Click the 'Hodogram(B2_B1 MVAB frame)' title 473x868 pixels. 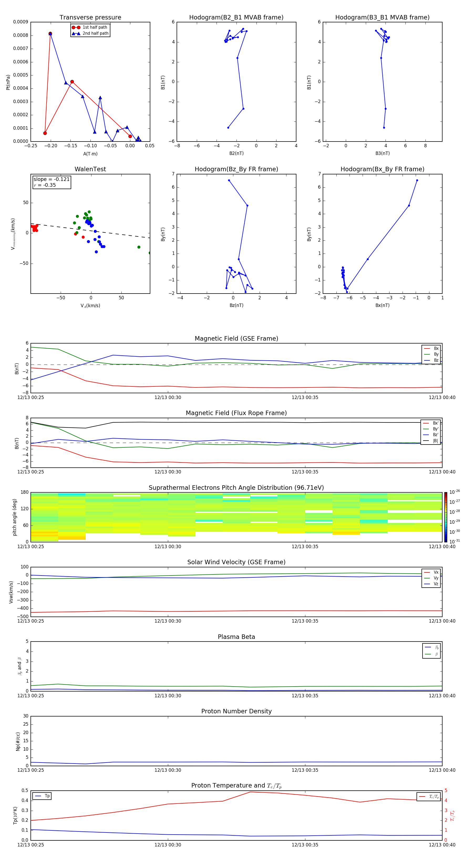point(236,18)
